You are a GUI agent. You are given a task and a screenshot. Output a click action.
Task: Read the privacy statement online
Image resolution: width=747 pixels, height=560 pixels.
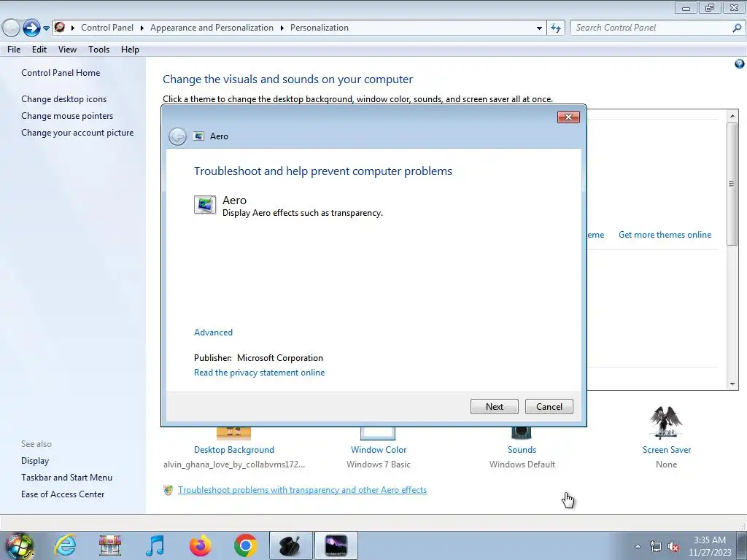tap(259, 373)
